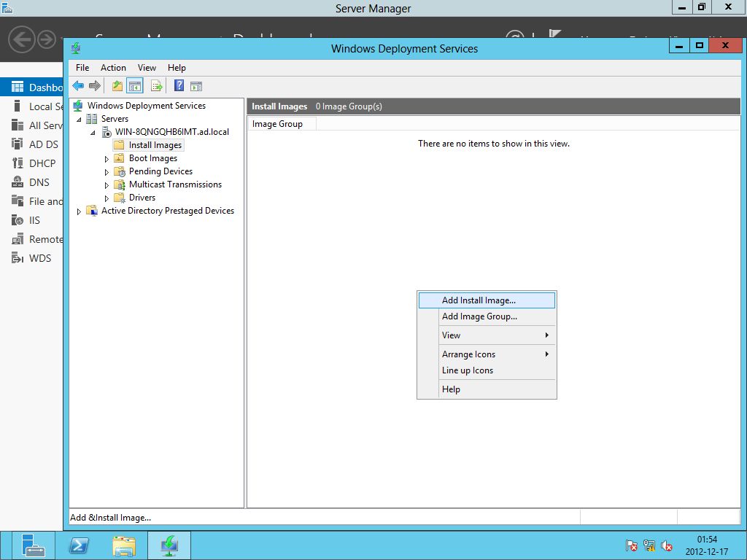Select All Servers in Server Manager sidebar
This screenshot has height=560, width=747.
point(32,125)
